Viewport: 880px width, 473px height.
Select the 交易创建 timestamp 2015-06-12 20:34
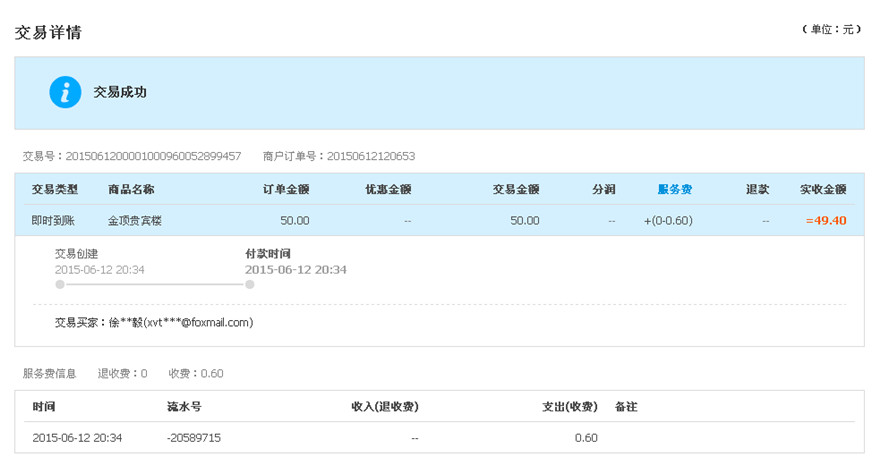point(99,270)
